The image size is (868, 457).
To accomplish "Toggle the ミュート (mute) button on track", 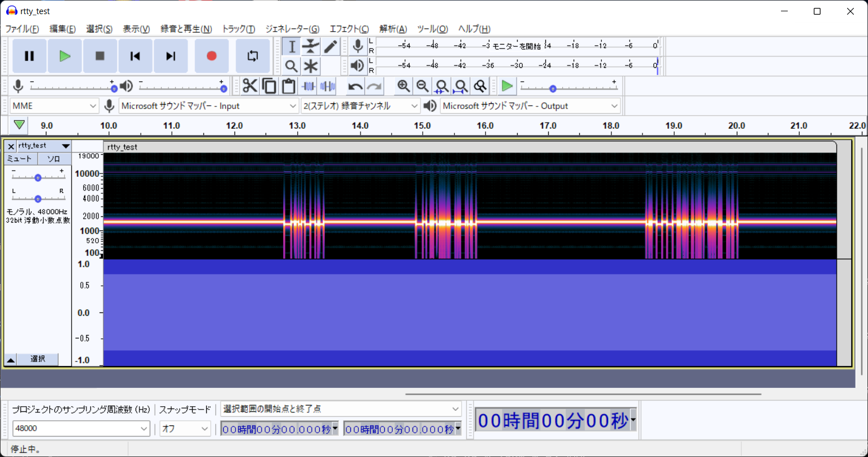I will coord(19,159).
